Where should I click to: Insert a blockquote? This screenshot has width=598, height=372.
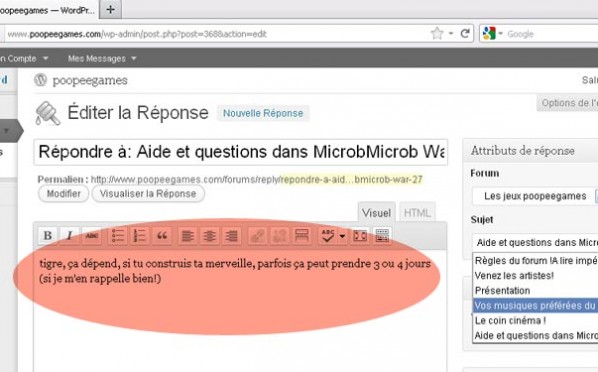pos(162,236)
